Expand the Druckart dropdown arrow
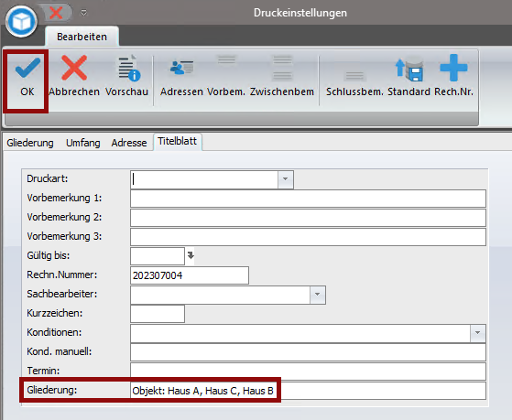 point(286,179)
